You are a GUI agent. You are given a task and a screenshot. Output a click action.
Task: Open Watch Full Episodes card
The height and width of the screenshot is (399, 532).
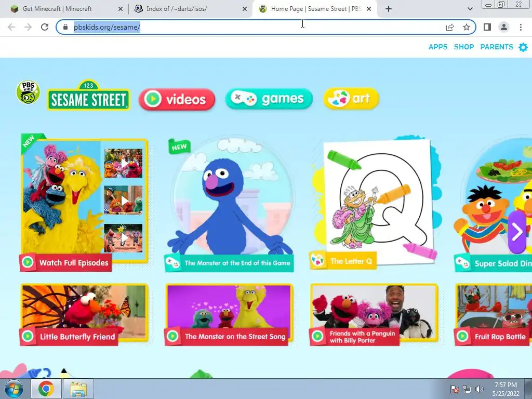(84, 202)
